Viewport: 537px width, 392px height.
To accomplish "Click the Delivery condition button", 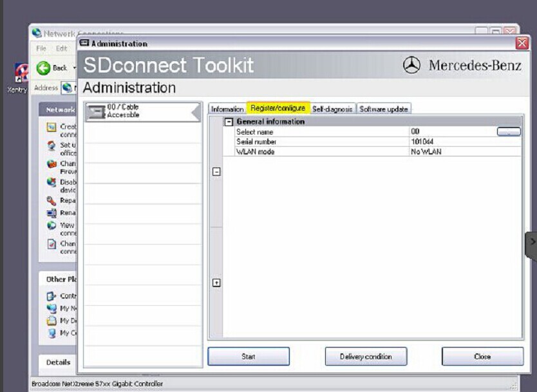I will pos(366,357).
